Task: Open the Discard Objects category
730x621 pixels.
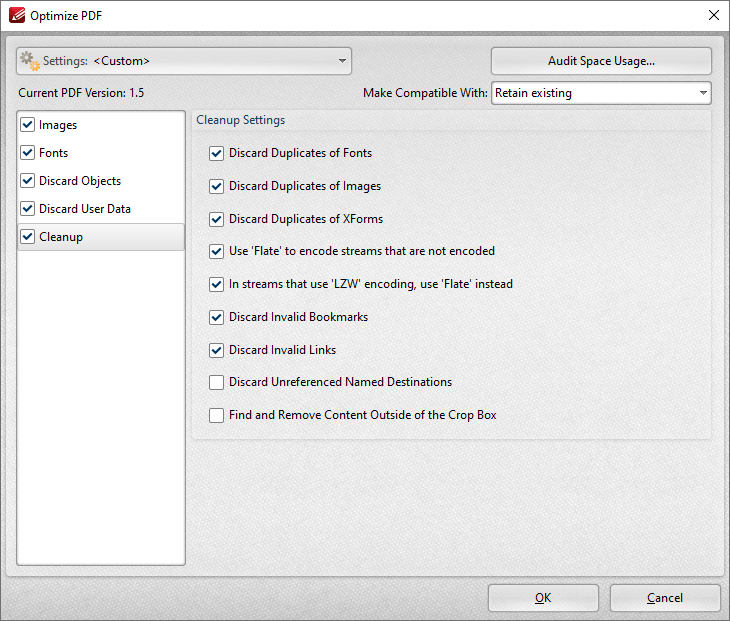Action: (80, 181)
